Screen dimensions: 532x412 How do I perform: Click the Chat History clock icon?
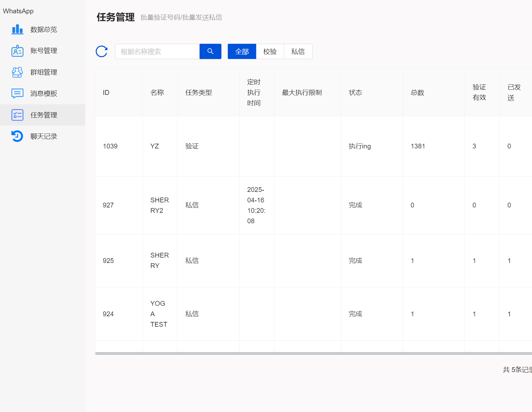pyautogui.click(x=17, y=136)
